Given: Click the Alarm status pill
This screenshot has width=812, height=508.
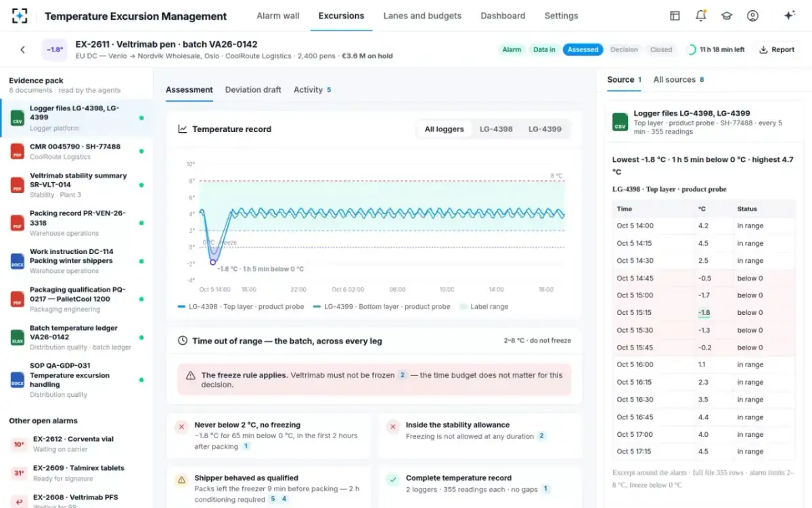Looking at the screenshot, I should point(512,49).
